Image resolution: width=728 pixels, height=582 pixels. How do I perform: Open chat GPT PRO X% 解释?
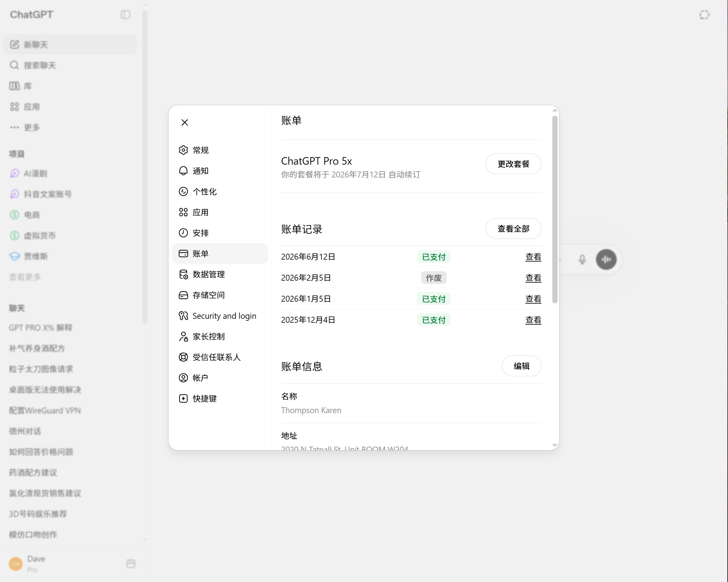pyautogui.click(x=70, y=328)
